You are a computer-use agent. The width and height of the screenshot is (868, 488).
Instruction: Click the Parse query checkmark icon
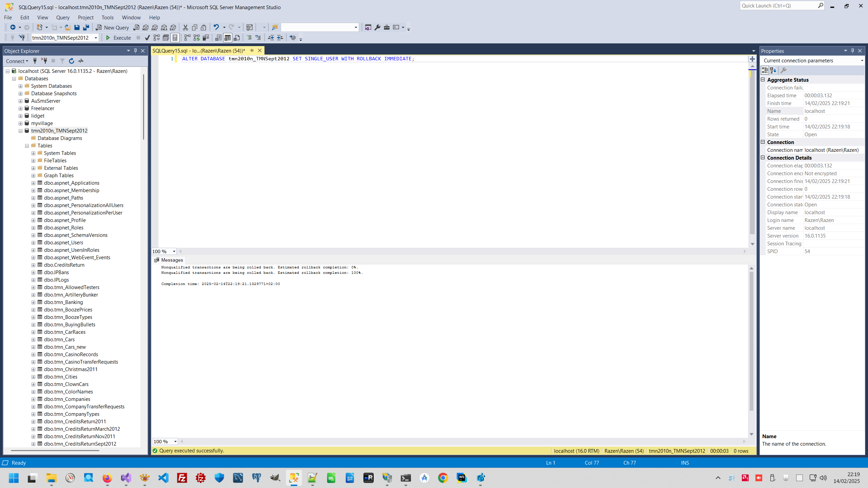click(x=147, y=38)
